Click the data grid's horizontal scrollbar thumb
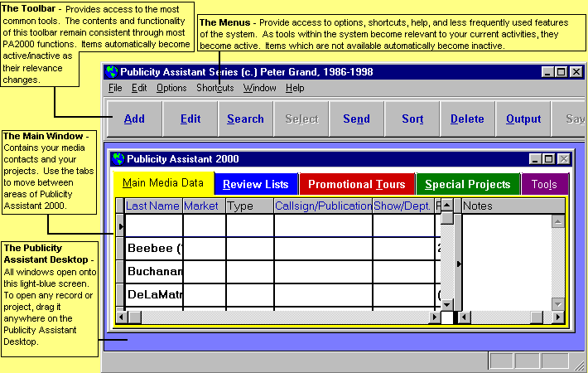The height and width of the screenshot is (373, 588). (x=135, y=317)
